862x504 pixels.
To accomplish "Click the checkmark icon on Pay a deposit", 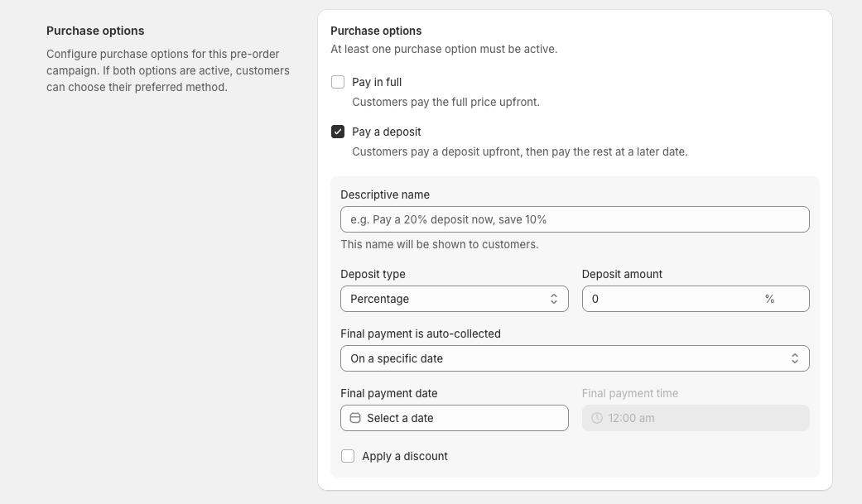I will 338,131.
